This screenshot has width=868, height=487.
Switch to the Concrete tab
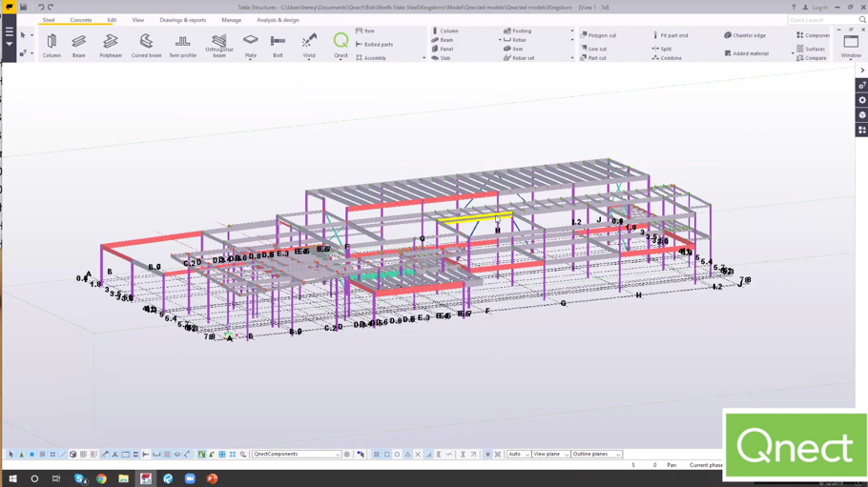tap(81, 20)
